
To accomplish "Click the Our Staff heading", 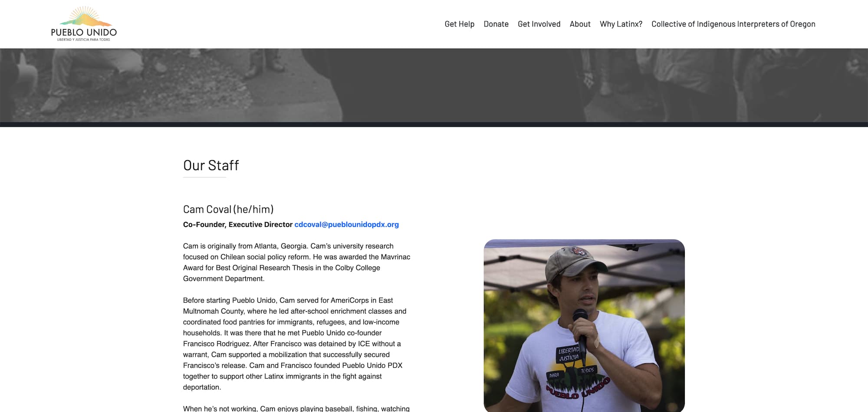I will (x=211, y=165).
